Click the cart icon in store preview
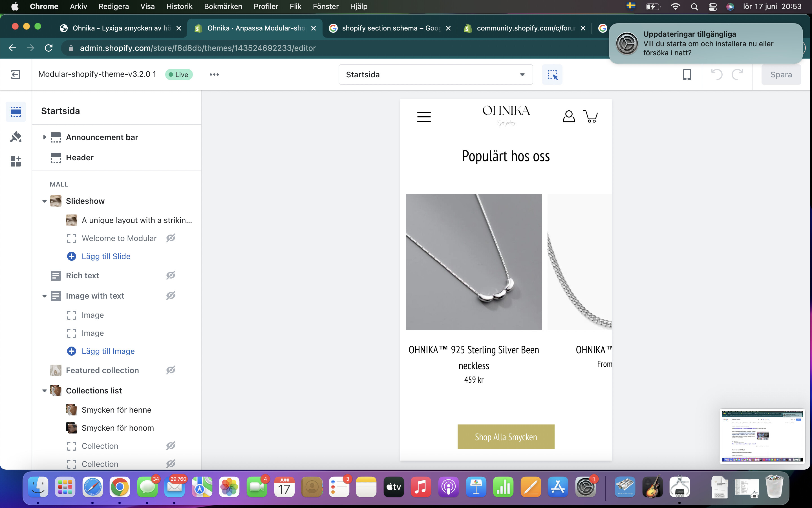The image size is (812, 508). pos(591,116)
